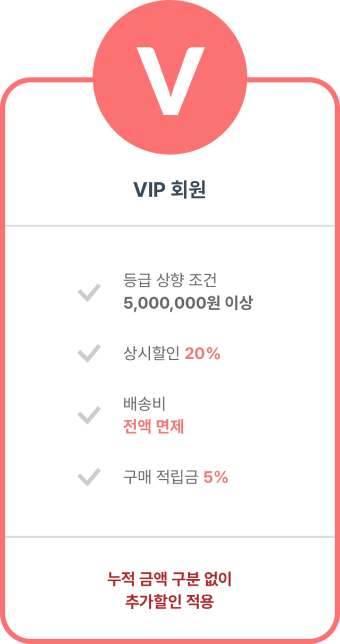Click checkmark beside 배송비 전액 면제
Image resolution: width=340 pixels, height=644 pixels.
89,415
